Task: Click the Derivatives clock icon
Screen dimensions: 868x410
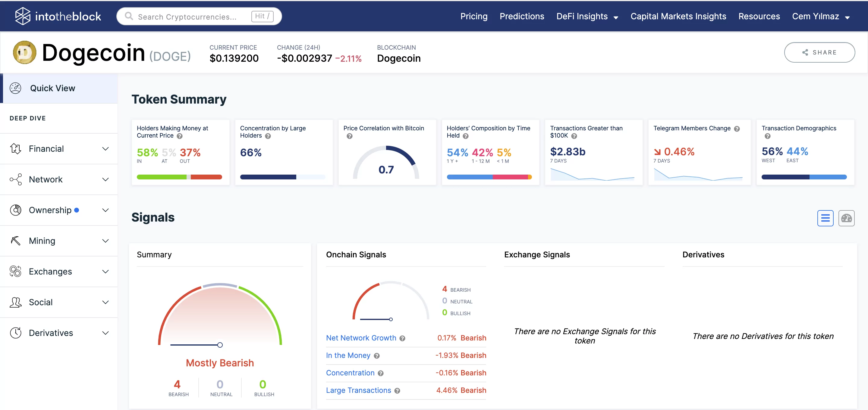Action: pyautogui.click(x=15, y=333)
